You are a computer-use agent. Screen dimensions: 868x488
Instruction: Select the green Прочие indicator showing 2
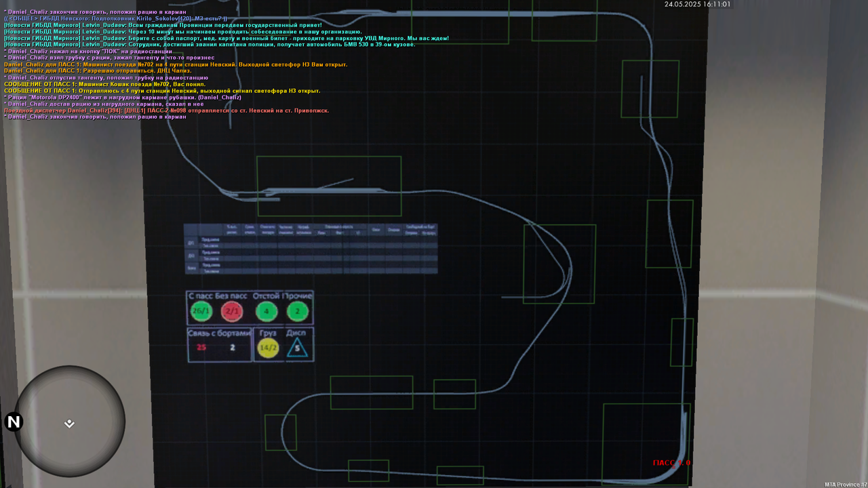point(298,312)
